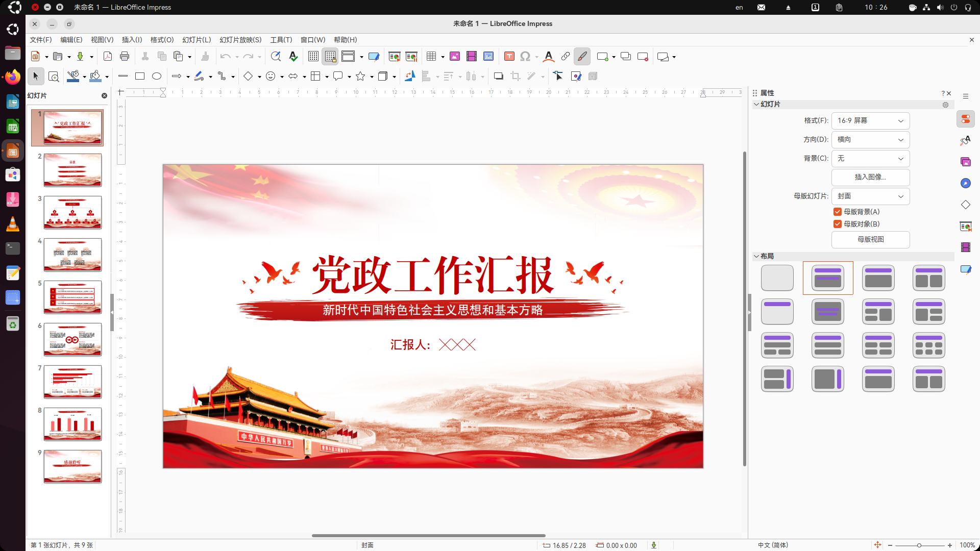Click Start from First Slide icon
This screenshot has height=551, width=980.
coord(395,57)
